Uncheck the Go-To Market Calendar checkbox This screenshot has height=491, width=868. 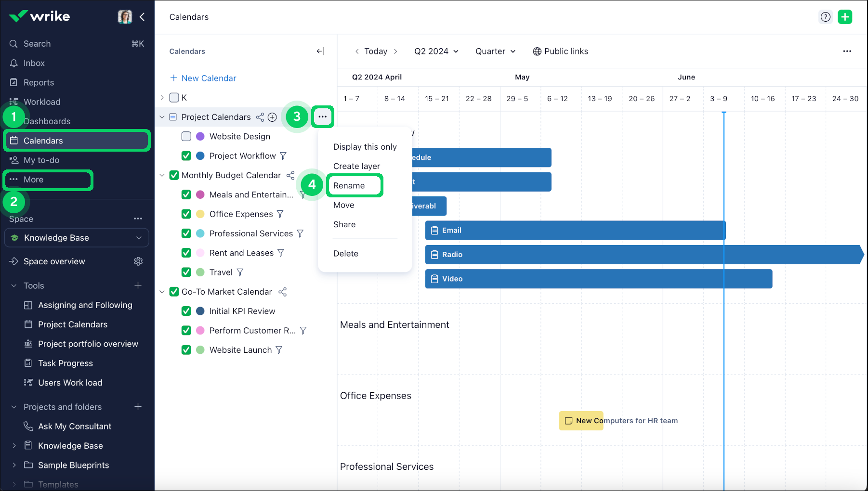174,292
